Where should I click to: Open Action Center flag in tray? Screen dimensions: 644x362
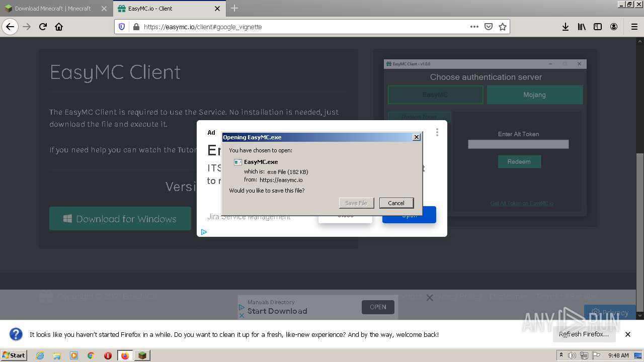pos(596,355)
